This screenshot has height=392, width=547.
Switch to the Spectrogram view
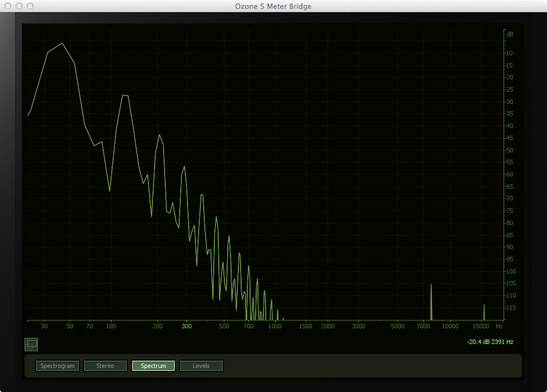57,366
